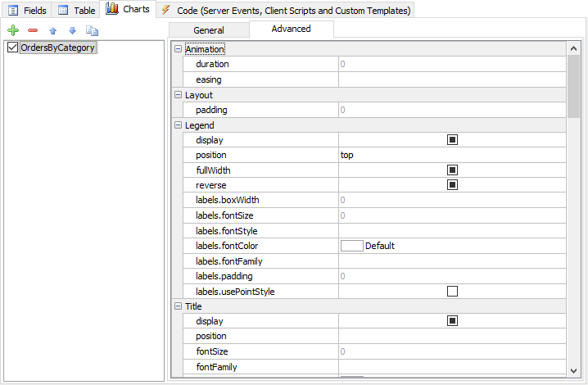
Task: Collapse the Layout section
Action: pyautogui.click(x=179, y=95)
